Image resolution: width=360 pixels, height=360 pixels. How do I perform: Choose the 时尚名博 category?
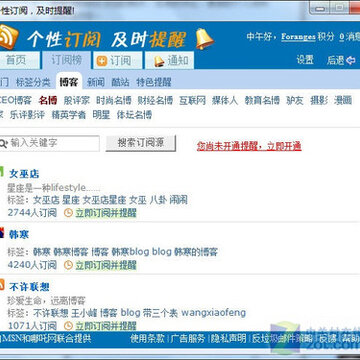pos(114,100)
